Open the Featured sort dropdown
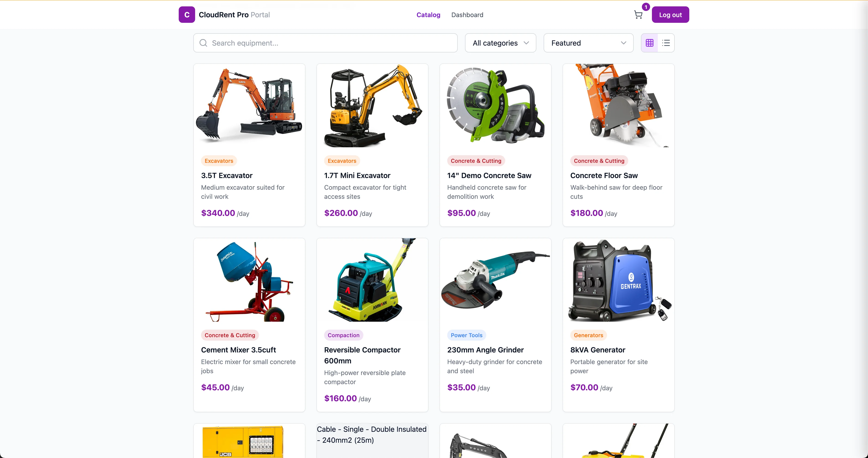 (588, 43)
